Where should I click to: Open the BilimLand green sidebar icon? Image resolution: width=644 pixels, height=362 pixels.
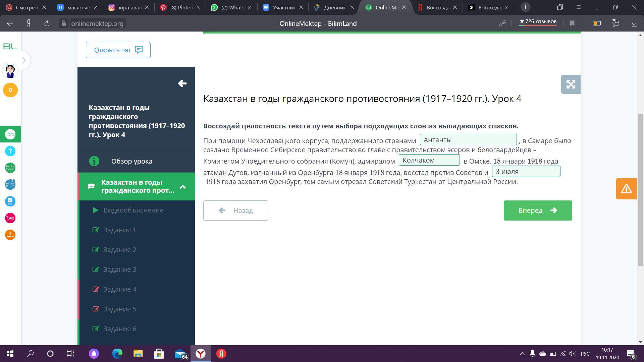10,168
